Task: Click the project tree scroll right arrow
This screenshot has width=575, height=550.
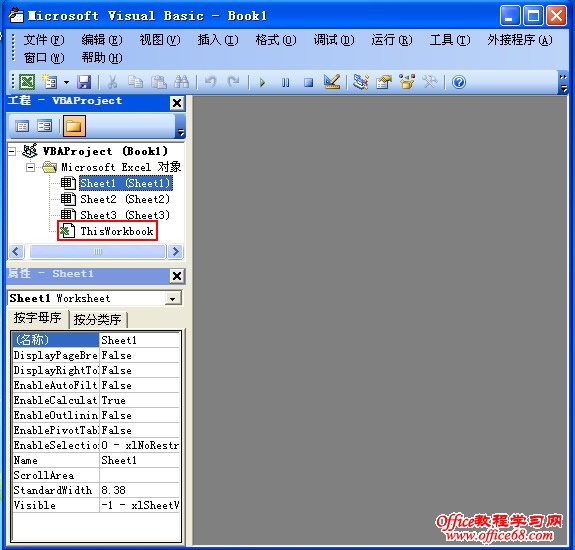Action: (175, 252)
